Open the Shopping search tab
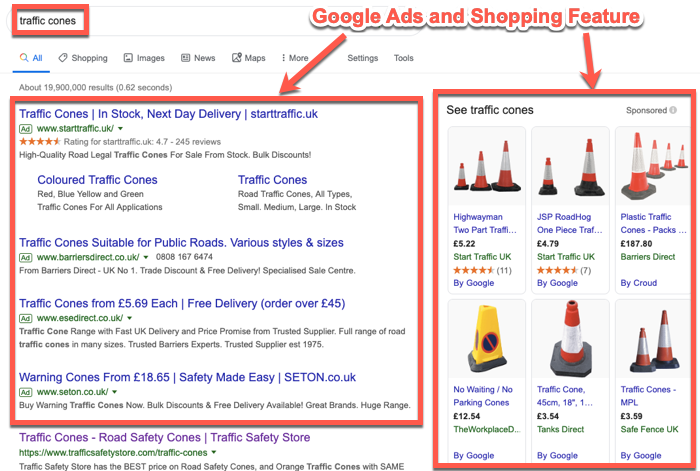 (83, 58)
